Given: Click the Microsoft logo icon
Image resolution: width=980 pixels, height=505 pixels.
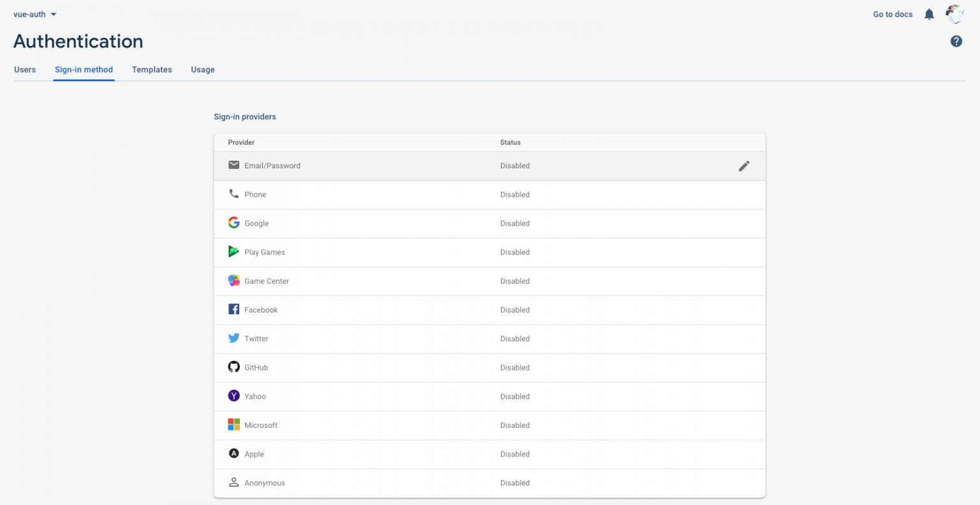Looking at the screenshot, I should coord(234,425).
